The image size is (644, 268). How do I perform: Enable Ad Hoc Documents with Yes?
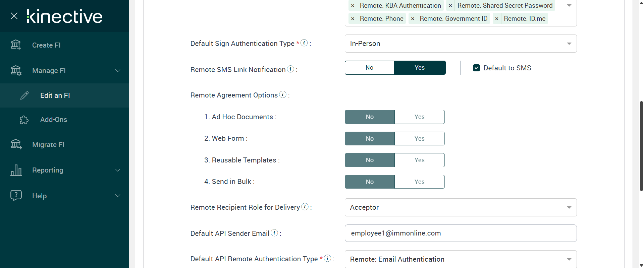click(419, 117)
